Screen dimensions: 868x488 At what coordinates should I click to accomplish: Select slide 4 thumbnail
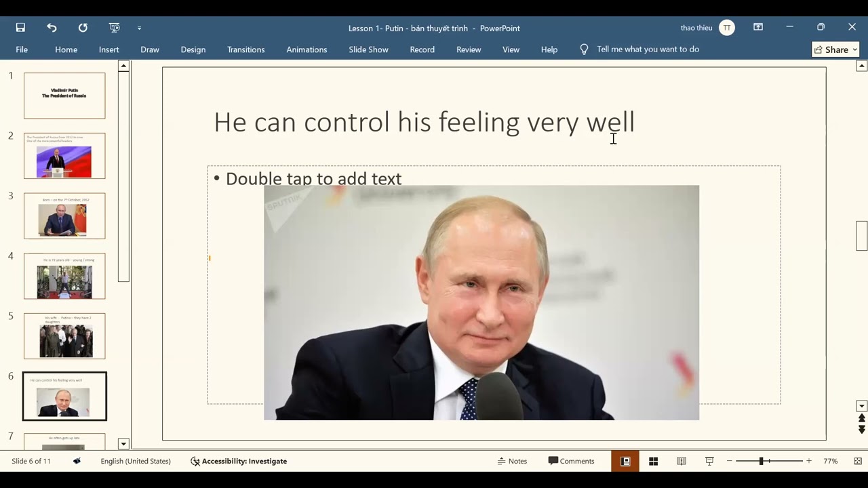[64, 276]
